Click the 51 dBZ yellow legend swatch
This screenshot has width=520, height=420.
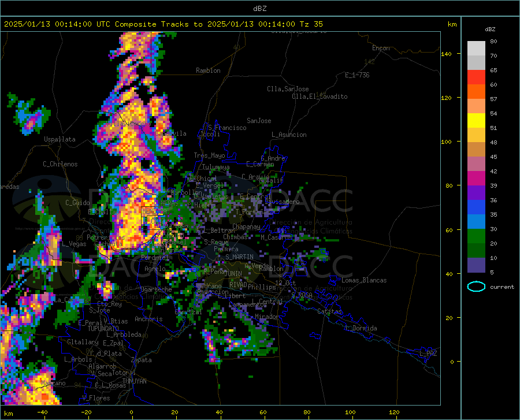click(476, 121)
